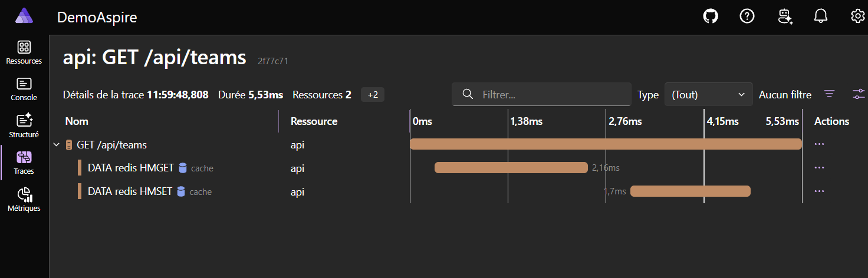Go to Ressources page in sidebar
This screenshot has height=278, width=868.
point(24,52)
